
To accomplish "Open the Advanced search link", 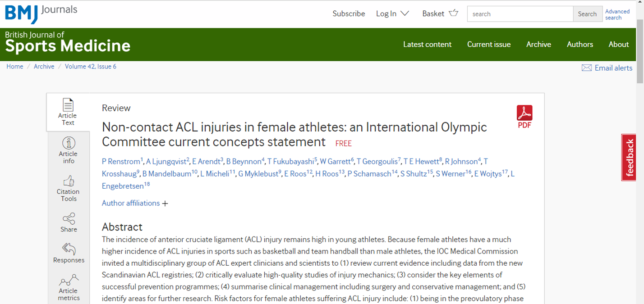I will (617, 14).
